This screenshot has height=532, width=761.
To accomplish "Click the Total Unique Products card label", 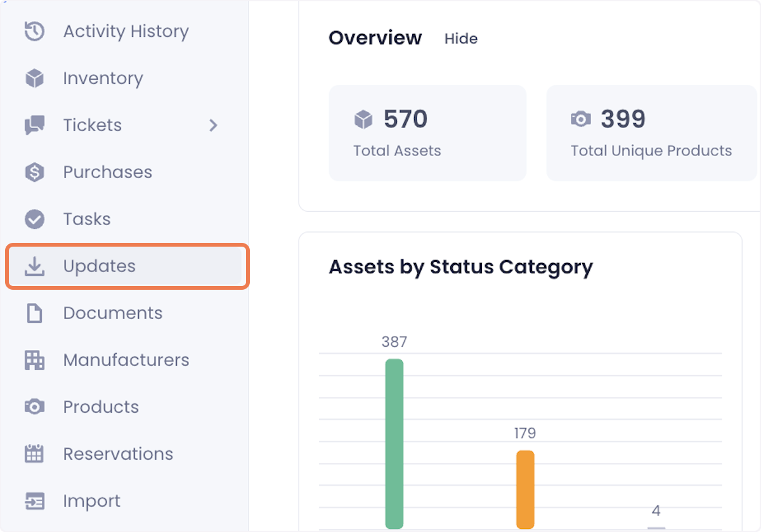I will 651,151.
